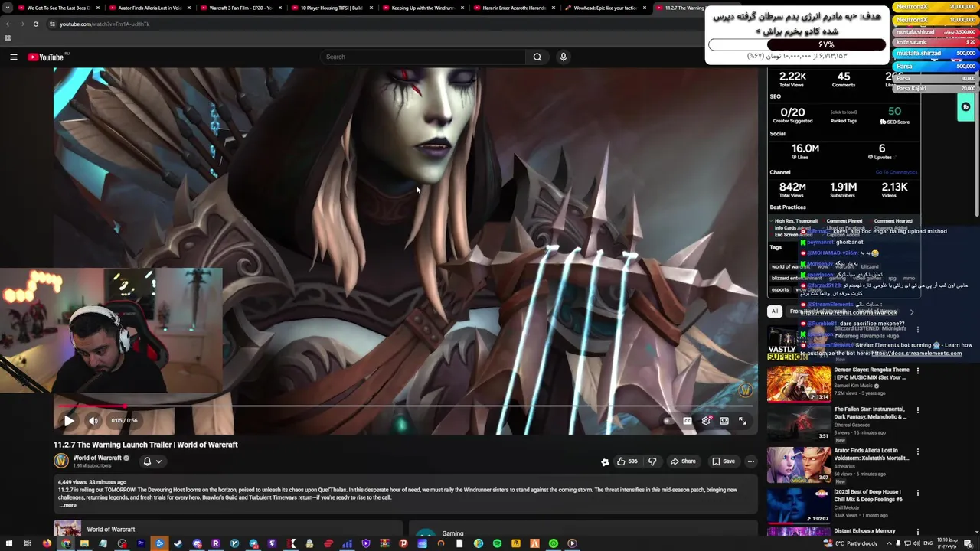Open options menu for Demon Slayer video

point(918,371)
